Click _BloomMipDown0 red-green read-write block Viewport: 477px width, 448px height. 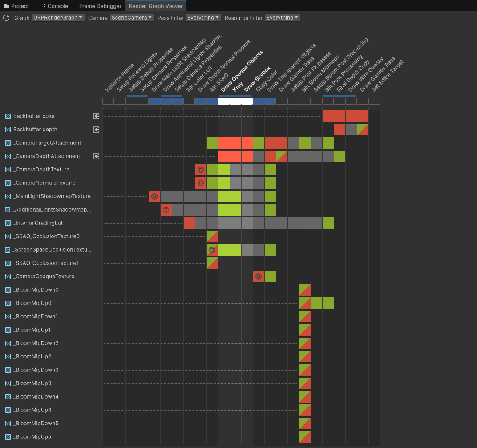point(305,290)
